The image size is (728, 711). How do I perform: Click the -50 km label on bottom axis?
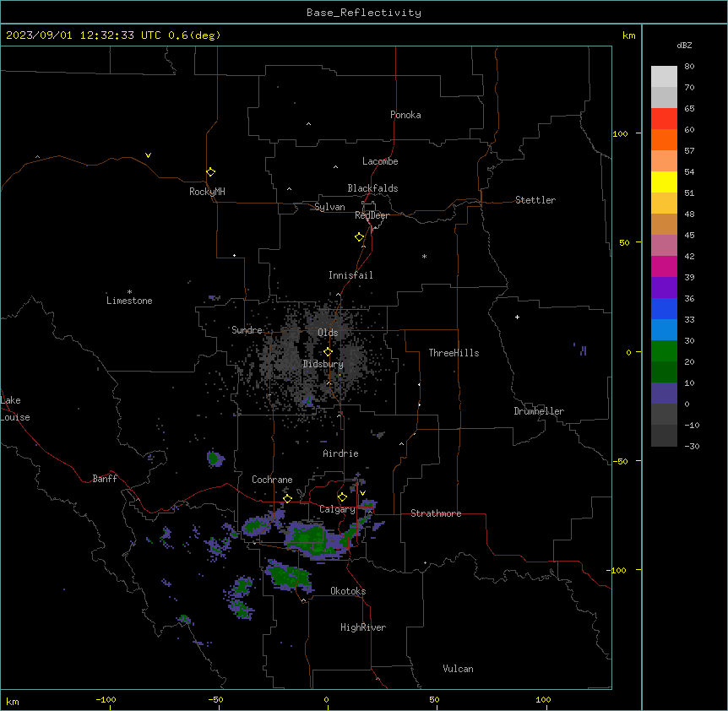pos(215,699)
